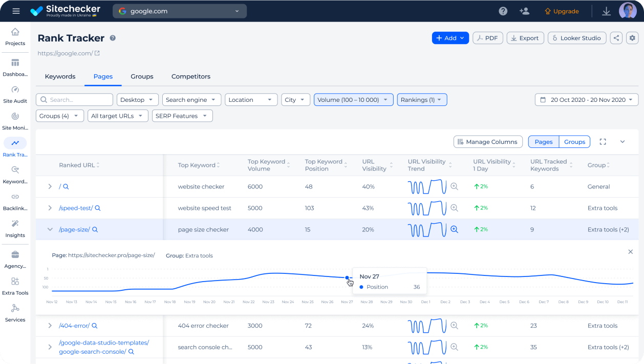Open SERP Features filter
Screen dimensions: 644x364
coord(182,116)
